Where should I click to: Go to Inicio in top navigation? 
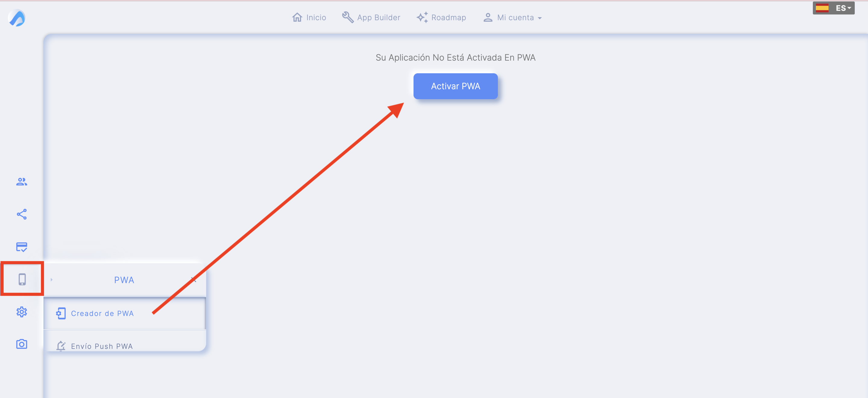pos(309,17)
